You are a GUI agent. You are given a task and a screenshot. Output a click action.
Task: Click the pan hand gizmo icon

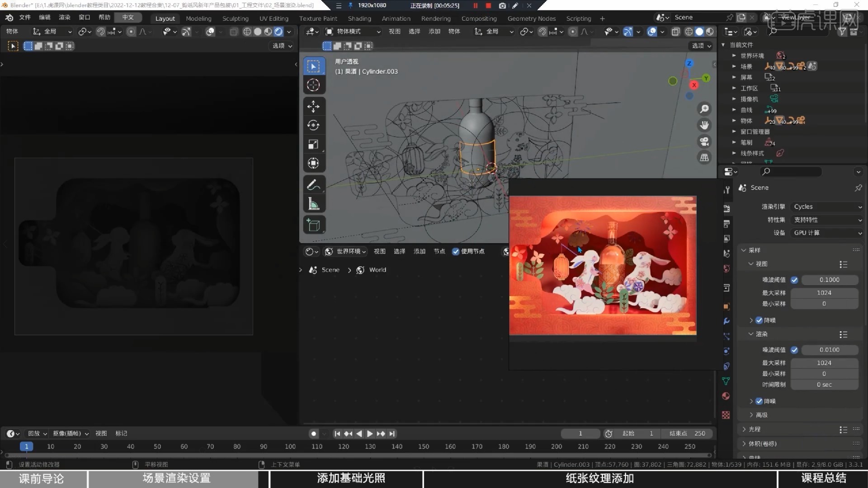(704, 125)
